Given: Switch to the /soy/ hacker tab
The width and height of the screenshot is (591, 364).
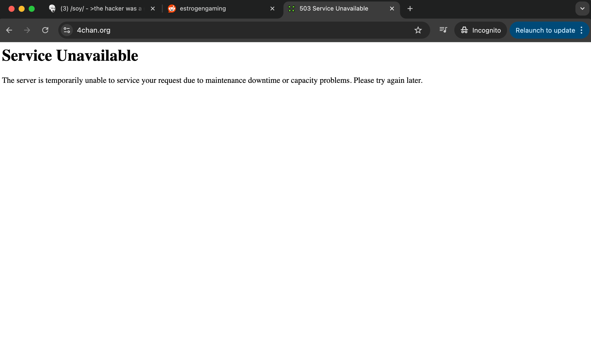Looking at the screenshot, I should [x=101, y=9].
